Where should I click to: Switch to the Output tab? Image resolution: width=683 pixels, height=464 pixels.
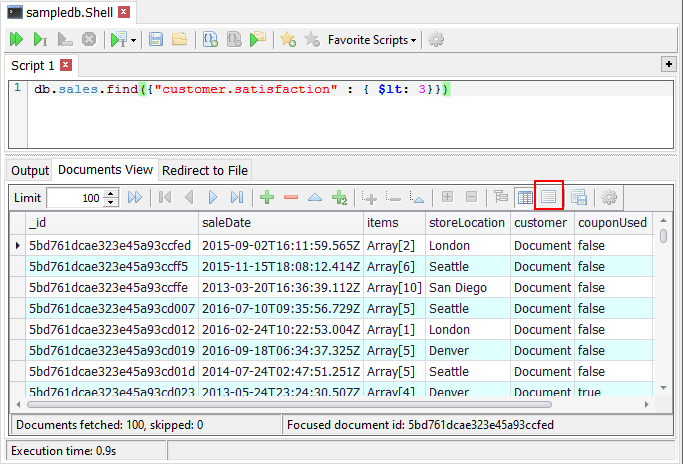coord(30,170)
